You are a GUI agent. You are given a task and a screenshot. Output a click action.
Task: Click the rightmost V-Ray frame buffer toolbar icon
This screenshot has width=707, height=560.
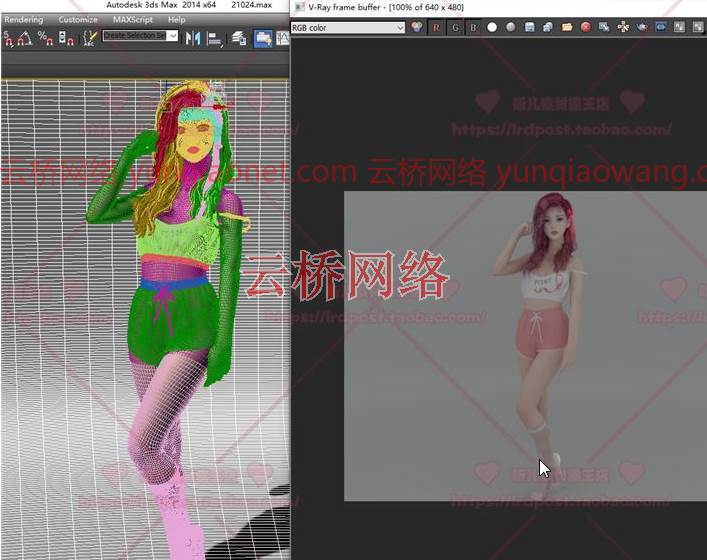[x=698, y=27]
